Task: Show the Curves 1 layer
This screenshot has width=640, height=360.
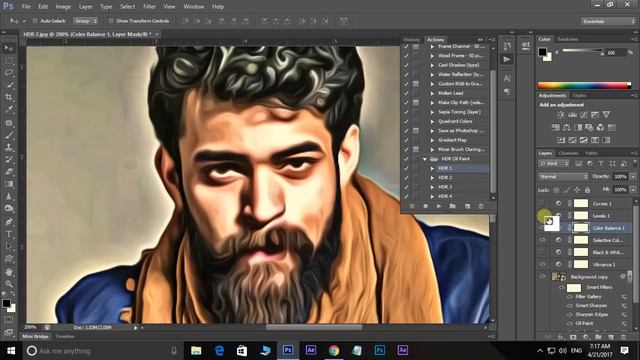Action: (x=542, y=203)
